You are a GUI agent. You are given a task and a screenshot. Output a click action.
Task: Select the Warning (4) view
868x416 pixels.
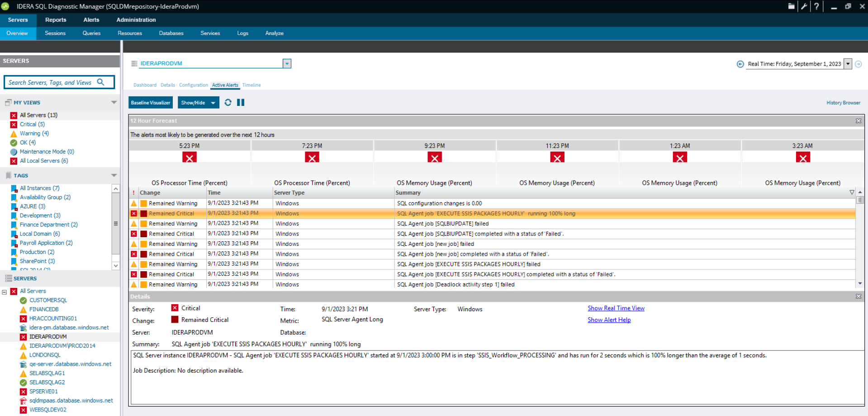click(x=34, y=134)
